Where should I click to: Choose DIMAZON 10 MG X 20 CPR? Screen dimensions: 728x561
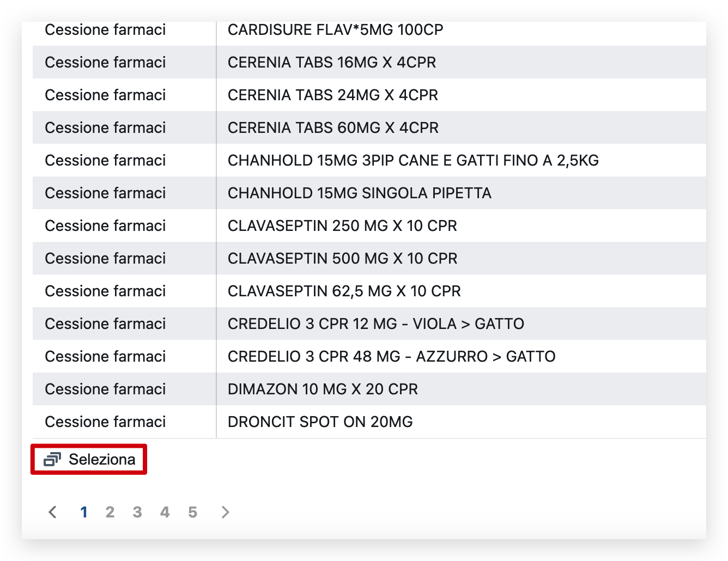pos(323,389)
